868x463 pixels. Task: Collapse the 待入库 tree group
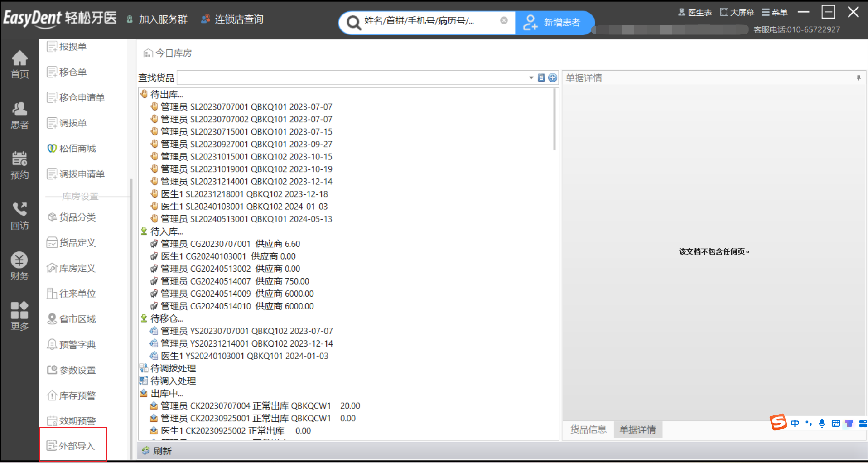[x=162, y=231]
